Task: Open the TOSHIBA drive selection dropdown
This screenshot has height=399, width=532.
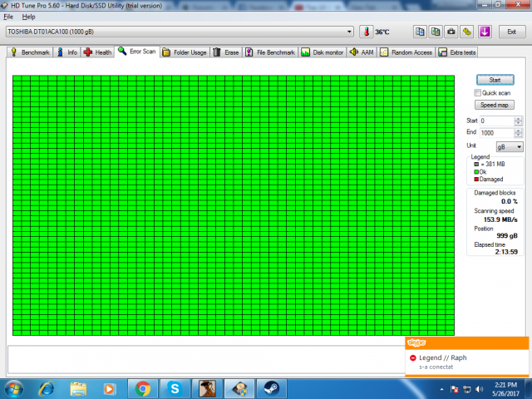Action: click(x=349, y=32)
